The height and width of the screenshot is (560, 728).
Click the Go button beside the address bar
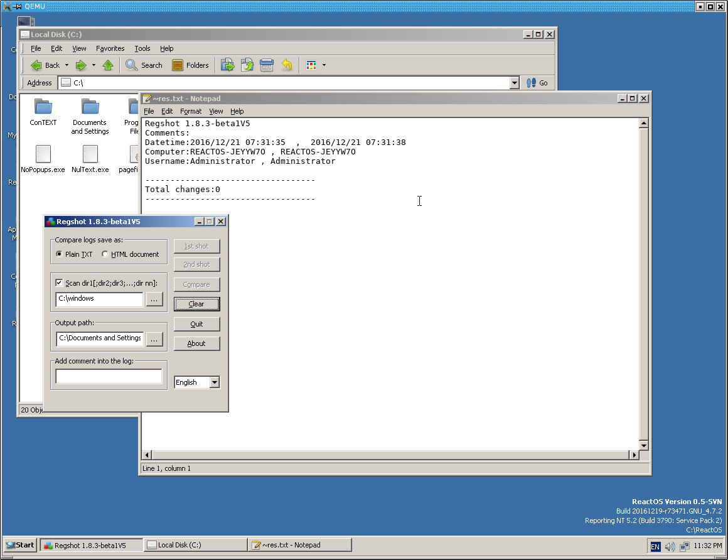(x=537, y=83)
